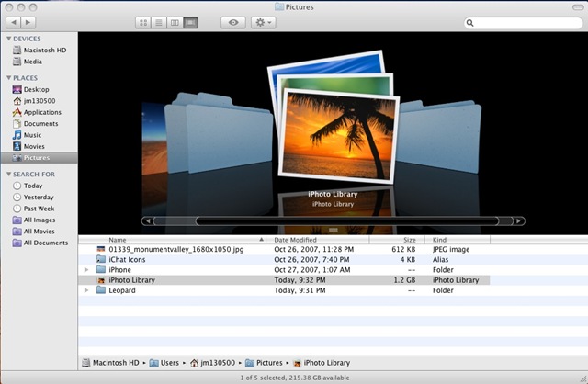Expand the Leopard folder disclosure triangle
The width and height of the screenshot is (588, 384).
click(86, 290)
